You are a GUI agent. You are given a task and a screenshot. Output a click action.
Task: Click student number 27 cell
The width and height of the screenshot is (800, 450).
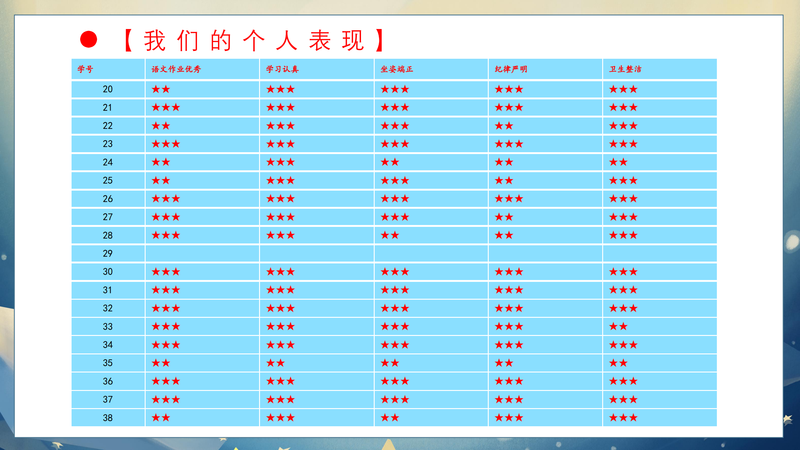pyautogui.click(x=108, y=217)
